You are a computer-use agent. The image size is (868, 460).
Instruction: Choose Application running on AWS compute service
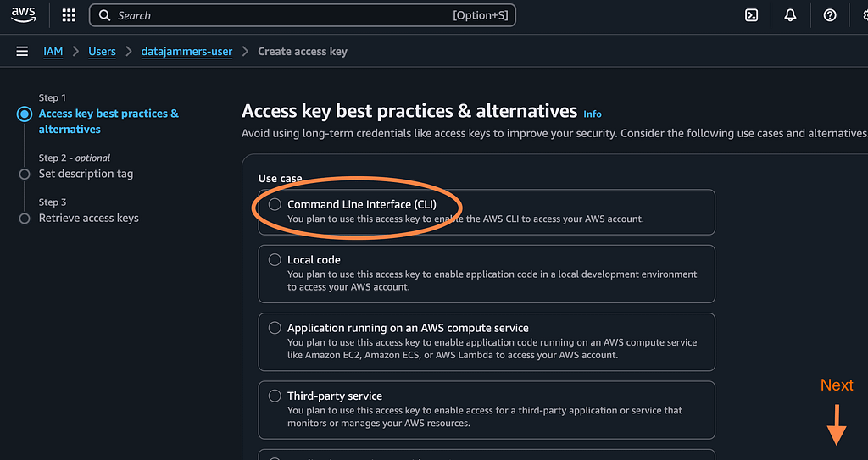tap(275, 328)
